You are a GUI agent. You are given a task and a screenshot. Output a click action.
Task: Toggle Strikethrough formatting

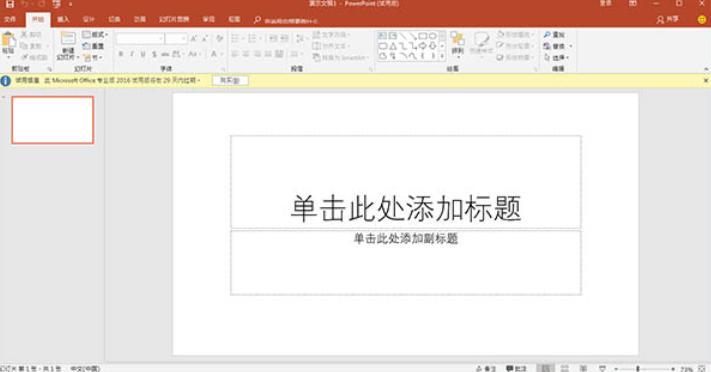click(165, 54)
